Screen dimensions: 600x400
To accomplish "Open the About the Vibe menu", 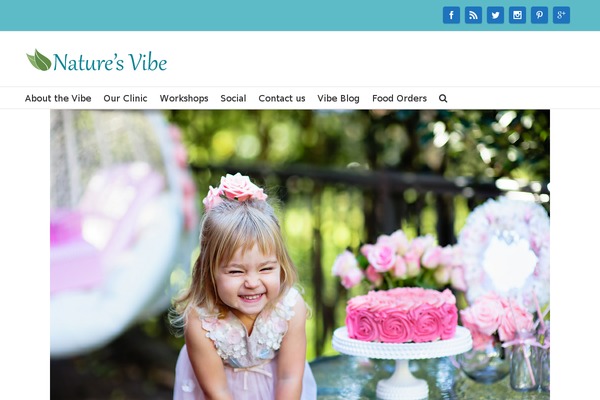I will click(58, 98).
